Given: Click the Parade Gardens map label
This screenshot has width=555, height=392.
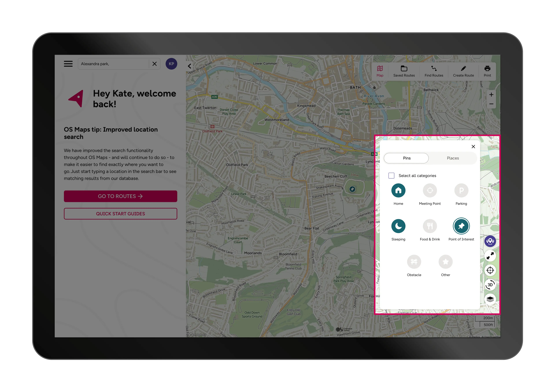Looking at the screenshot, I should coord(373,104).
